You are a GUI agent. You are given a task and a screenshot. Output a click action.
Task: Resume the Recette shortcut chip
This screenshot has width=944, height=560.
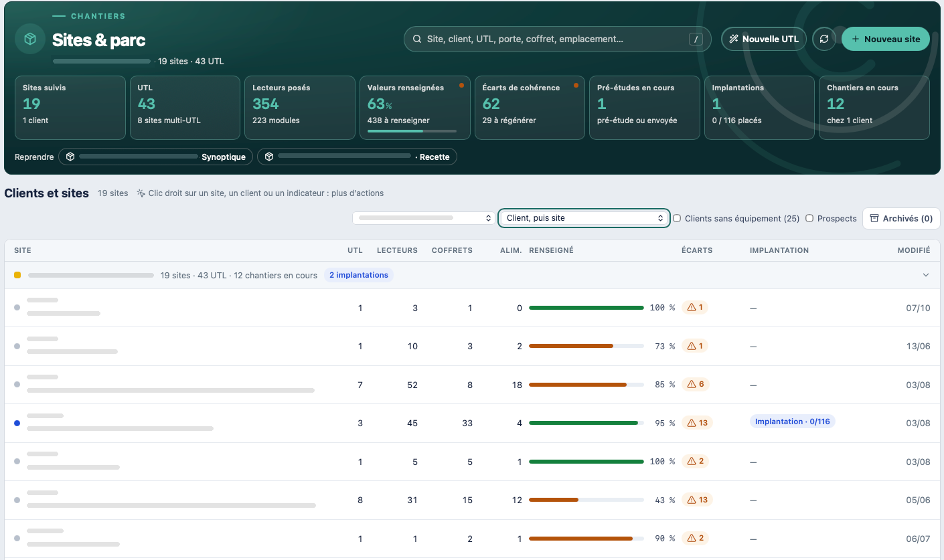click(x=358, y=157)
